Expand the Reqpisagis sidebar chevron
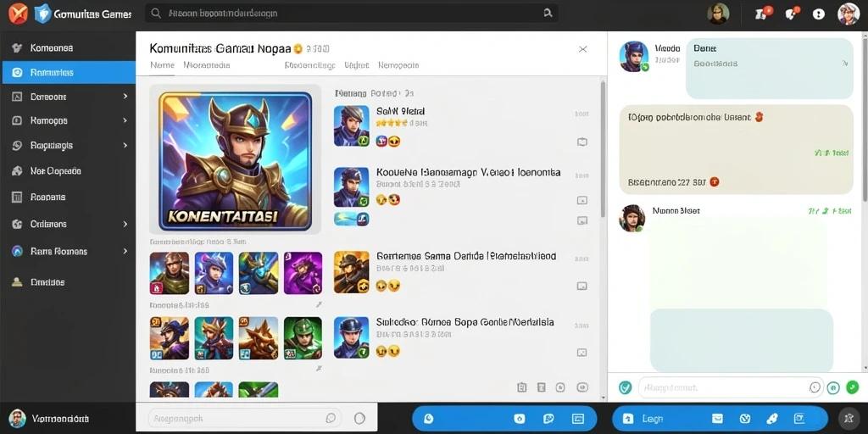This screenshot has width=868, height=434. click(x=125, y=145)
